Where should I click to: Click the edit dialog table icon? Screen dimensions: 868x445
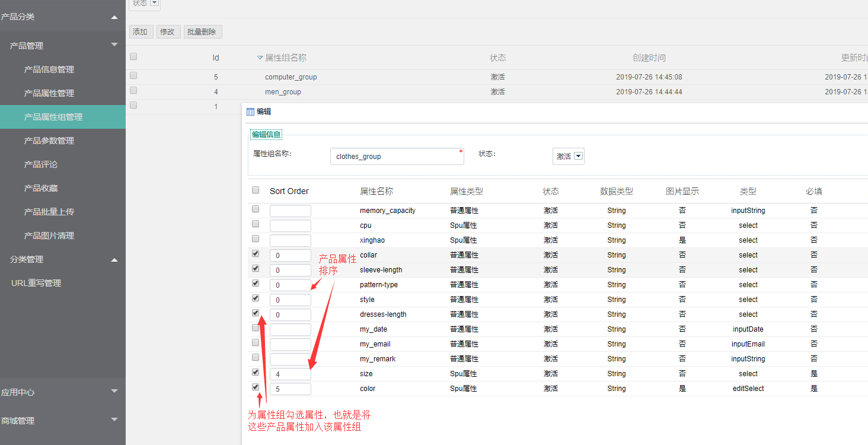(250, 112)
